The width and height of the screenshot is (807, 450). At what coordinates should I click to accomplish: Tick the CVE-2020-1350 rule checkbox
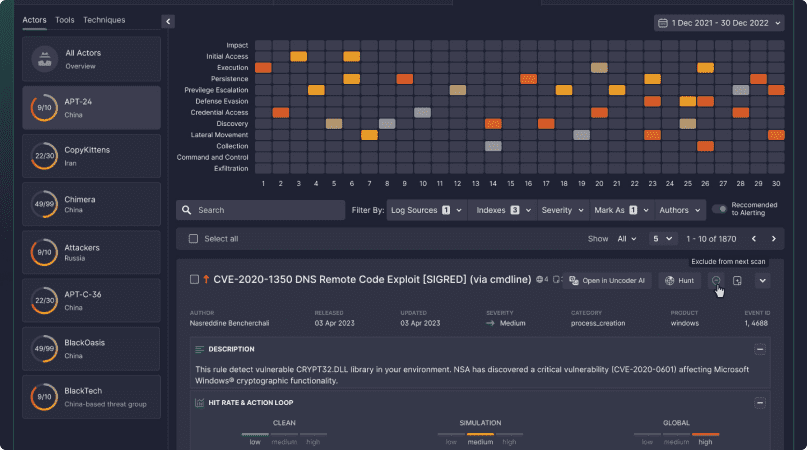click(x=194, y=280)
